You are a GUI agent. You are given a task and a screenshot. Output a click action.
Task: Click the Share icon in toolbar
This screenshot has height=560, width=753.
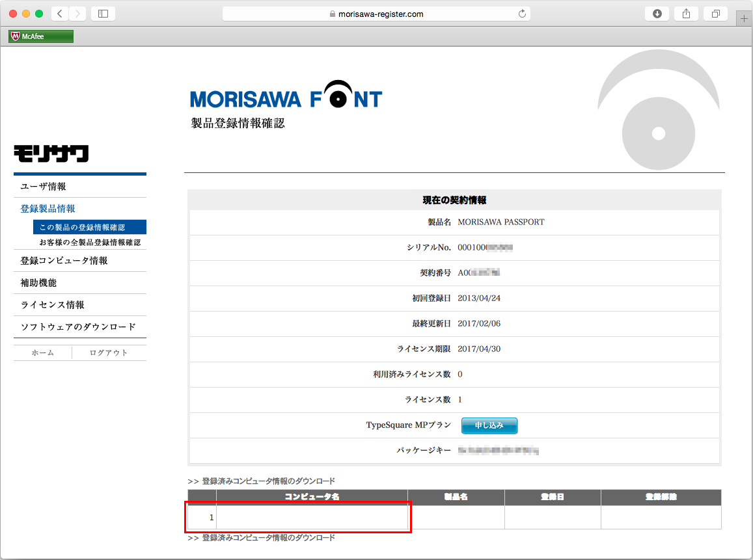(686, 14)
